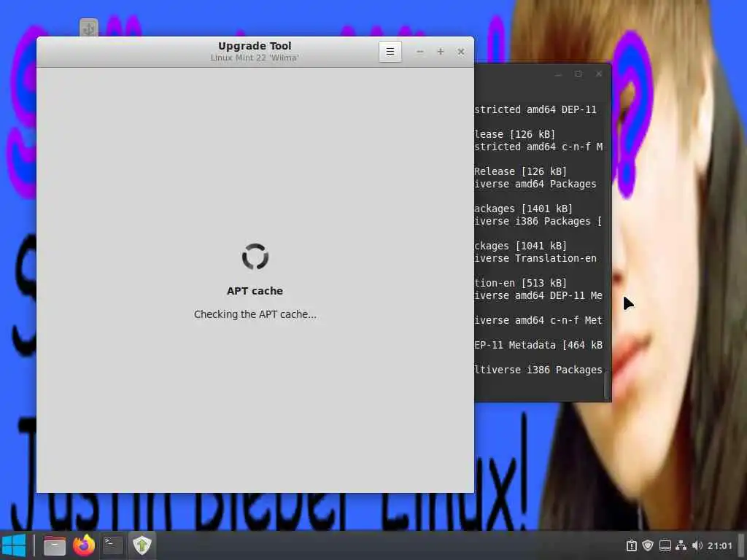This screenshot has height=560, width=747.
Task: Click the terminal window scrollbar
Action: point(606,386)
